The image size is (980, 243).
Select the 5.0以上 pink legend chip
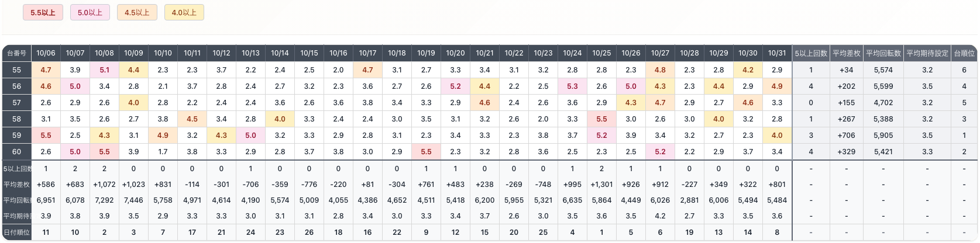90,12
